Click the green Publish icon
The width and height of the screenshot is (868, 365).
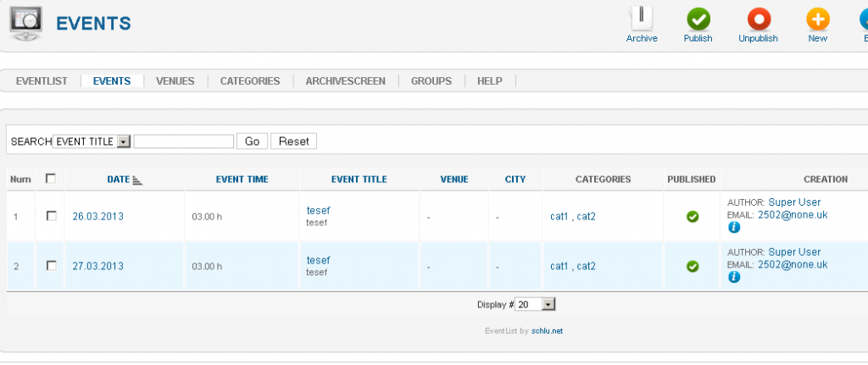point(698,19)
